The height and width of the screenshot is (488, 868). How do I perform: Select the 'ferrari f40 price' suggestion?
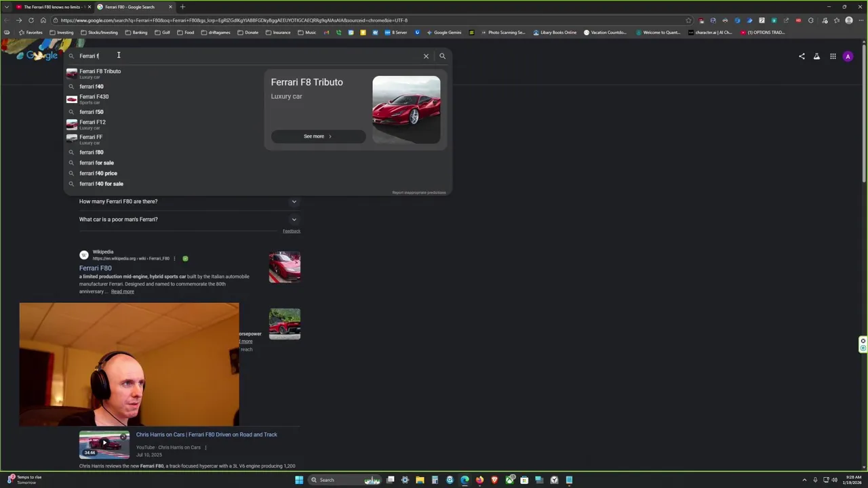click(163, 174)
